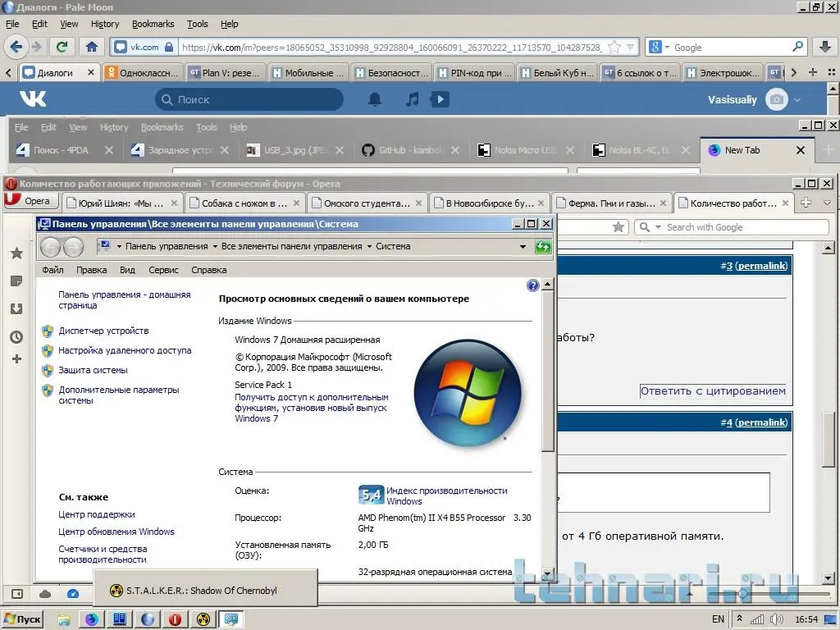Open Opera history clock sidebar icon
This screenshot has height=630, width=840.
tap(16, 336)
